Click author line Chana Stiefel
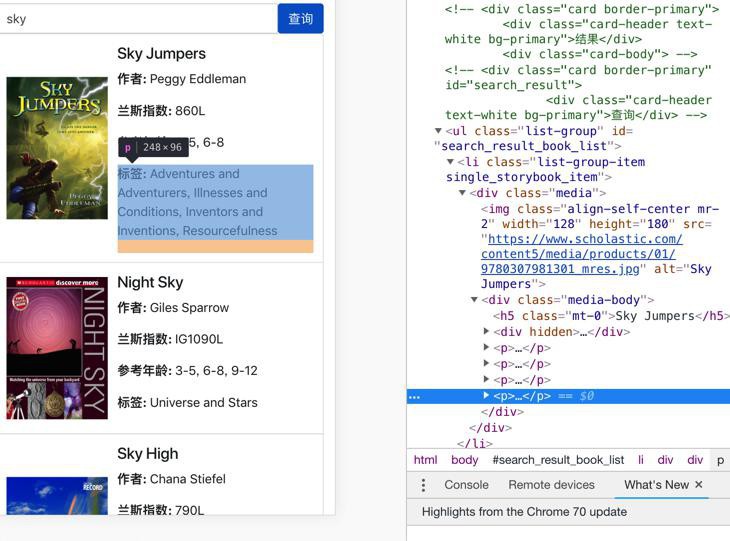Screen dimensions: 730x541 coord(171,479)
